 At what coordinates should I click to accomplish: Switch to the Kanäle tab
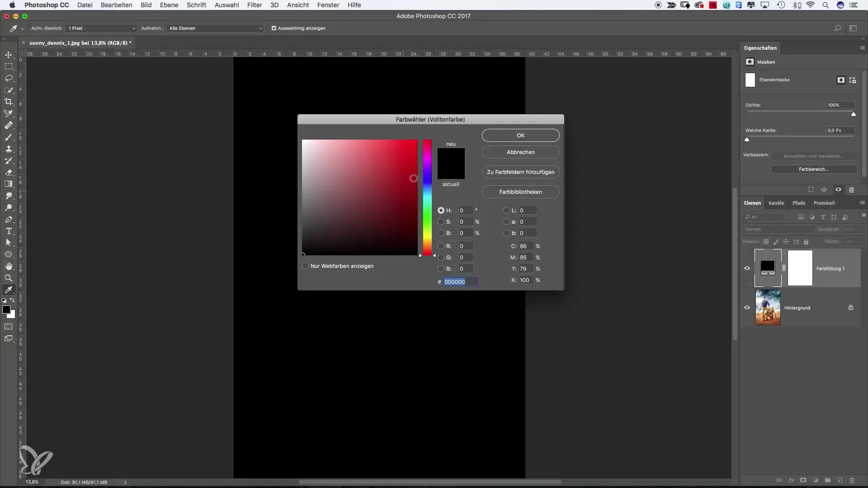click(x=776, y=203)
